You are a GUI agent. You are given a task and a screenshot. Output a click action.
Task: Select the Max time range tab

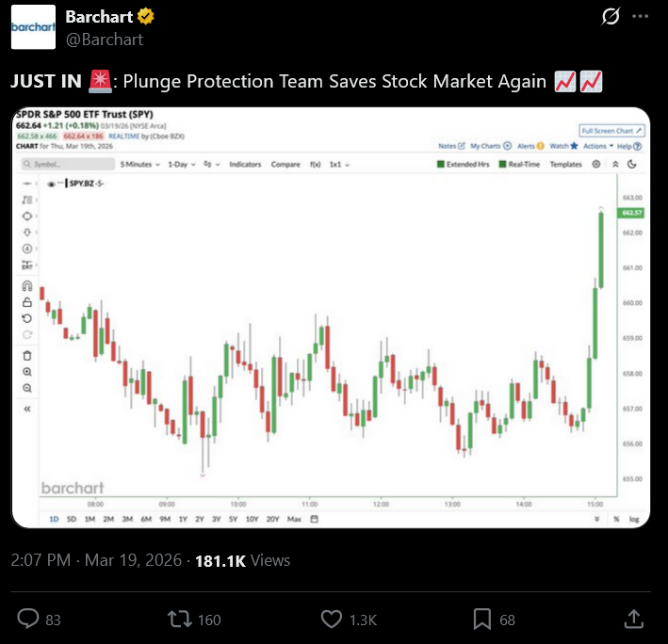[x=294, y=519]
